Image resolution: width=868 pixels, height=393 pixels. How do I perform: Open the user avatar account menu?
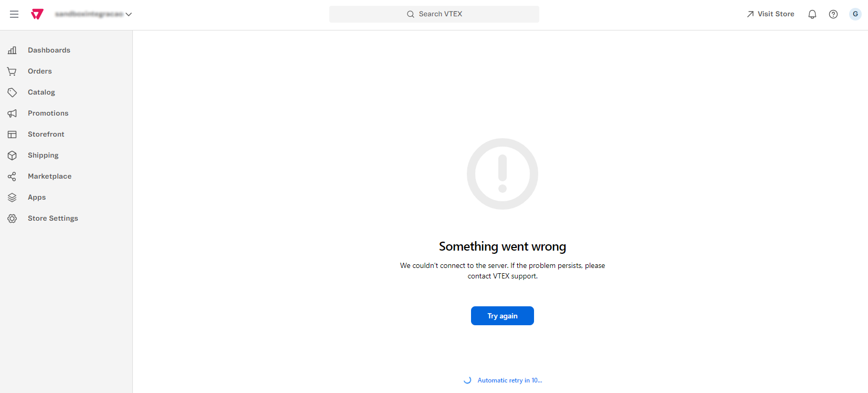pyautogui.click(x=855, y=14)
